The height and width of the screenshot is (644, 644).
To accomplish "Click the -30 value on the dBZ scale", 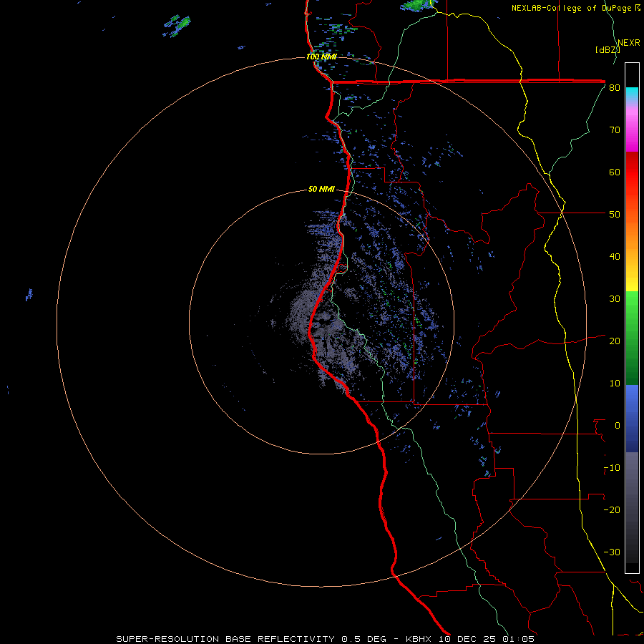I will 612,552.
